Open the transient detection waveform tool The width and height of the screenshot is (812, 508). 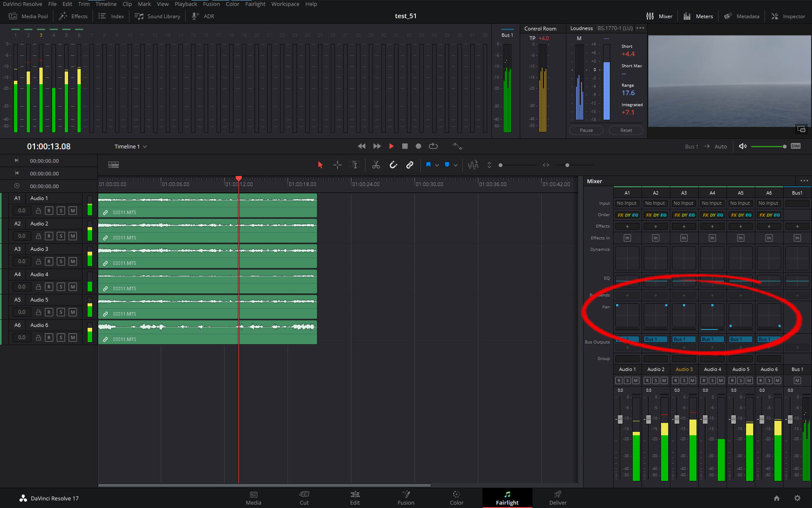[473, 165]
